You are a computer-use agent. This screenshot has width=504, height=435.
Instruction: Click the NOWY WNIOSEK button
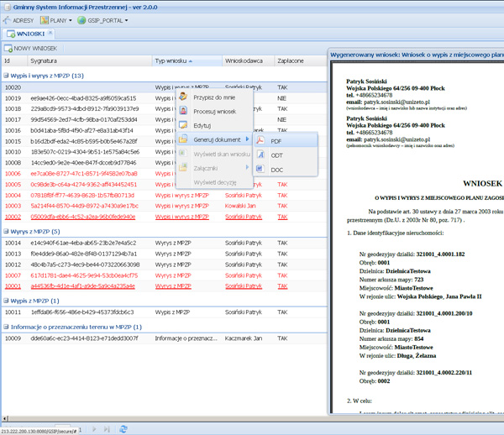(31, 48)
